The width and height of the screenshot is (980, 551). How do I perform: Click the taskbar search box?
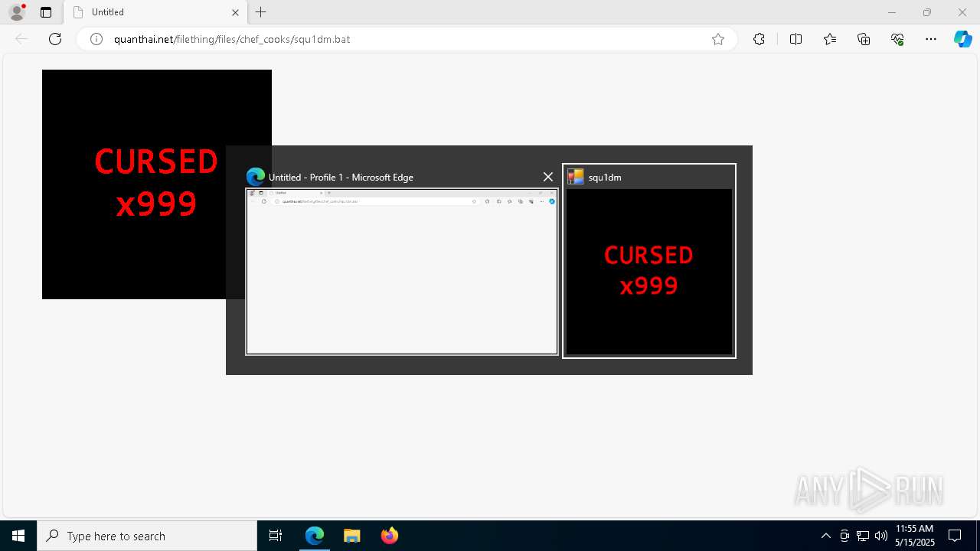click(x=147, y=536)
